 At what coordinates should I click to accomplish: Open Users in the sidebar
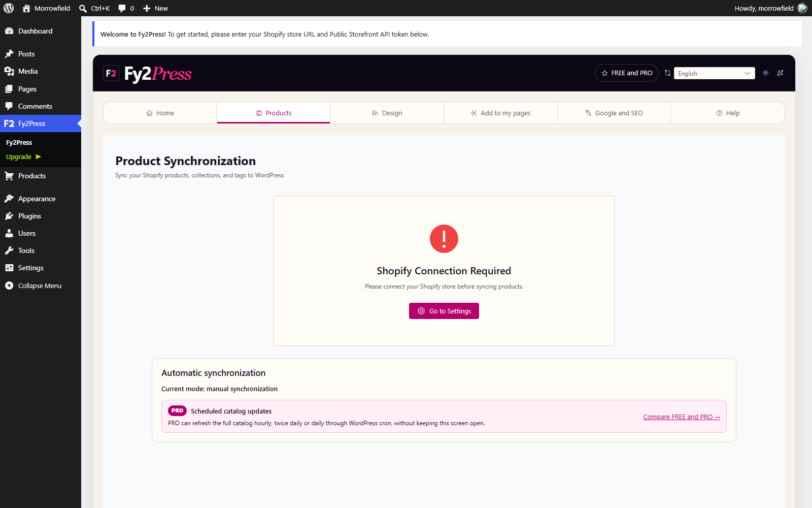(41, 233)
